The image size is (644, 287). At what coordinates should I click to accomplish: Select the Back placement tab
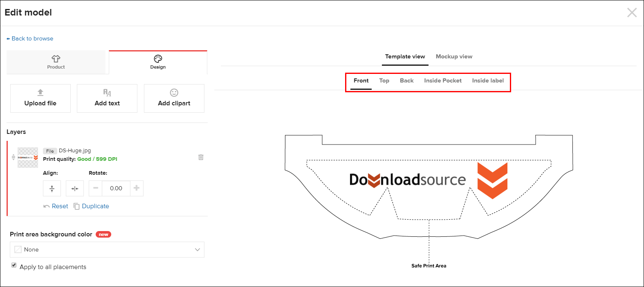407,81
